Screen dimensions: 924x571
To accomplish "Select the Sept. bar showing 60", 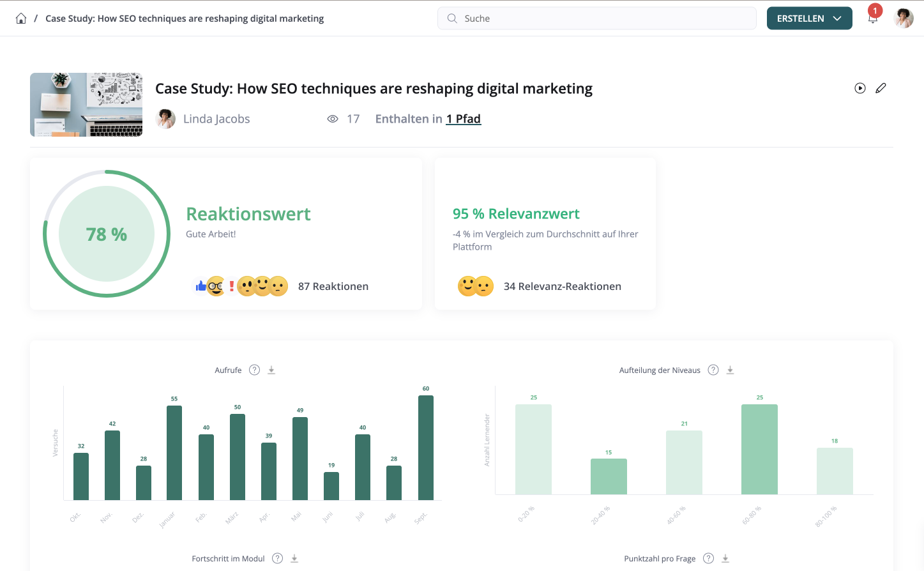I will click(425, 447).
